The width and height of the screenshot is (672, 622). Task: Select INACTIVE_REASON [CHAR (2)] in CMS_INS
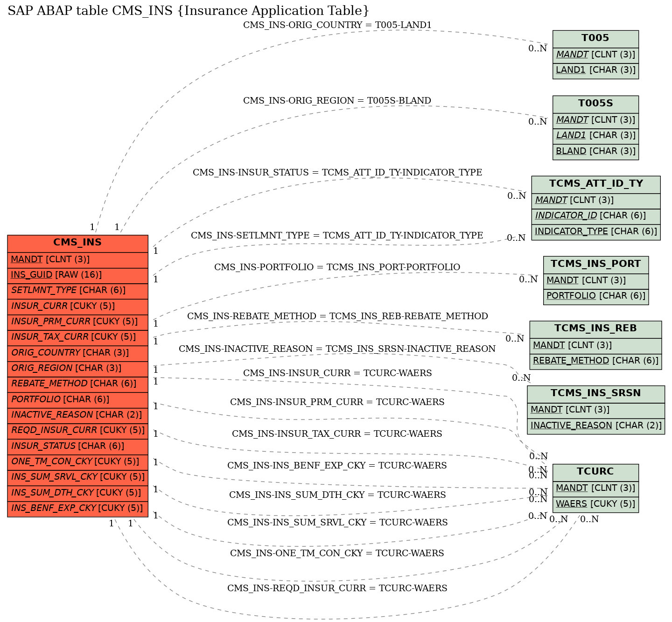coord(77,415)
